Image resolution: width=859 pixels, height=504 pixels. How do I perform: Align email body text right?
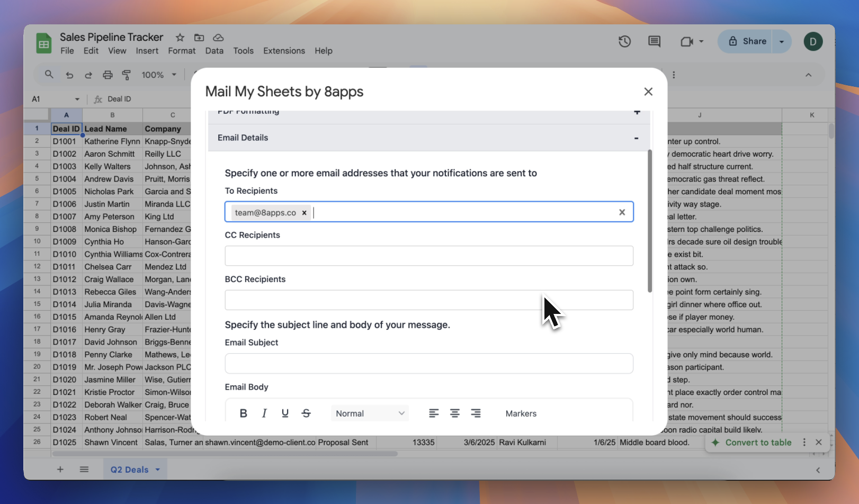[476, 413]
